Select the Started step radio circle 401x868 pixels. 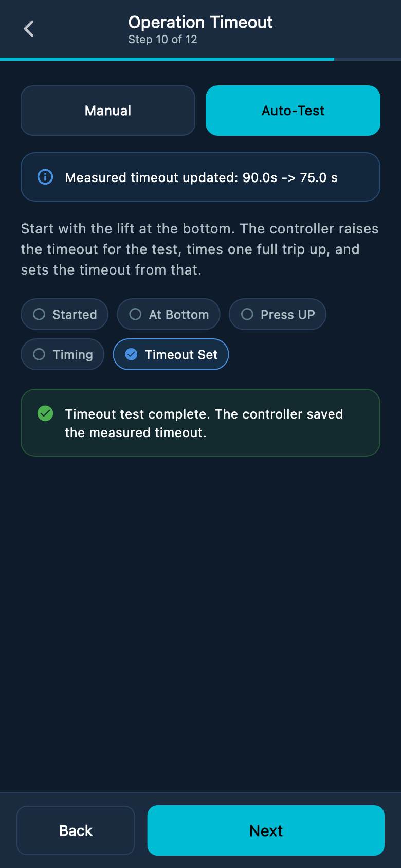(x=39, y=314)
